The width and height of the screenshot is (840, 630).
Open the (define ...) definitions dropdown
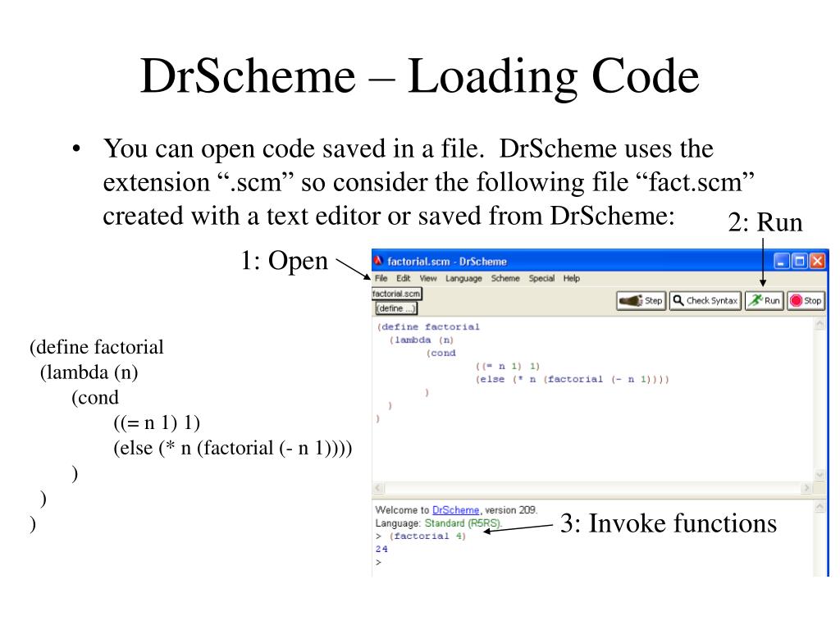pyautogui.click(x=395, y=308)
